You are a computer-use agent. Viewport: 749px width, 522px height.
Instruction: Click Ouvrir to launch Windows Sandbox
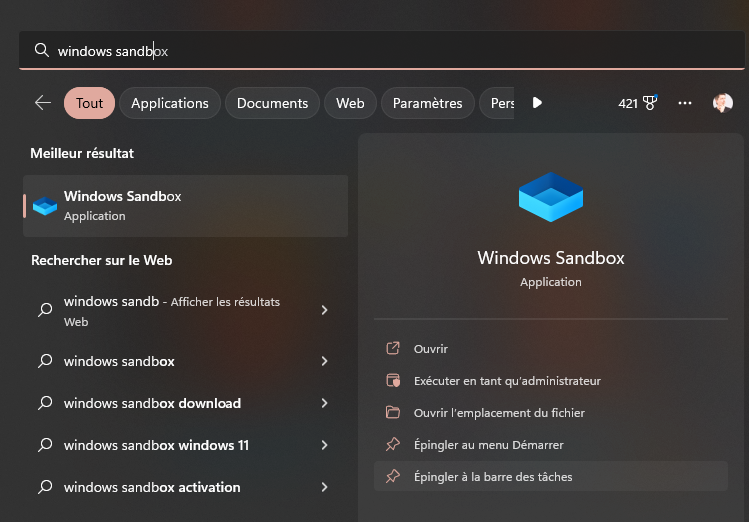[551, 349]
